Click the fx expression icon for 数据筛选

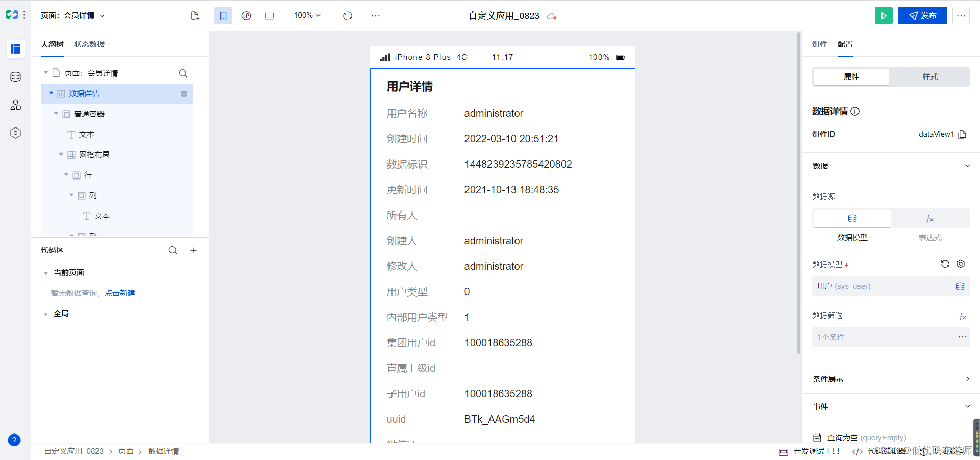[963, 317]
